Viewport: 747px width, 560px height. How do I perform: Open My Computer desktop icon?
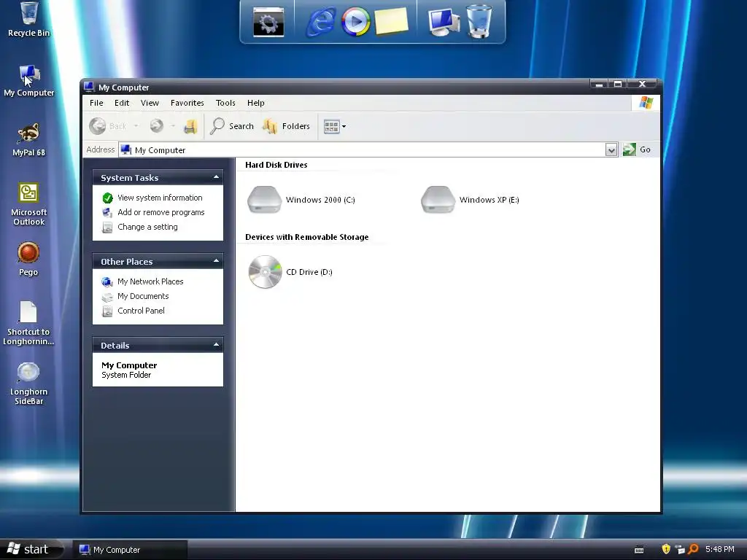28,80
